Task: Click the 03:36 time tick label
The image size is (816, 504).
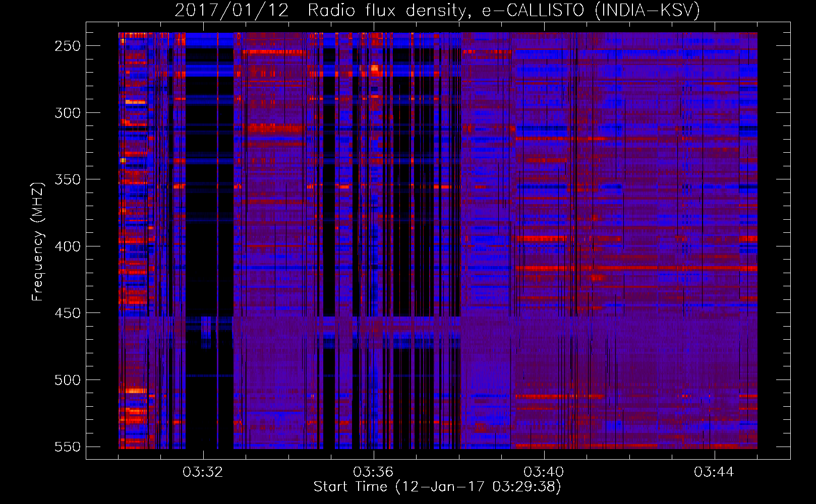Action: [373, 472]
